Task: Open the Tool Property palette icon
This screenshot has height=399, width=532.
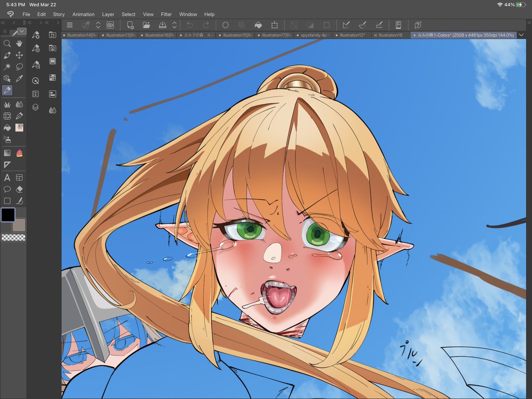Action: [36, 35]
